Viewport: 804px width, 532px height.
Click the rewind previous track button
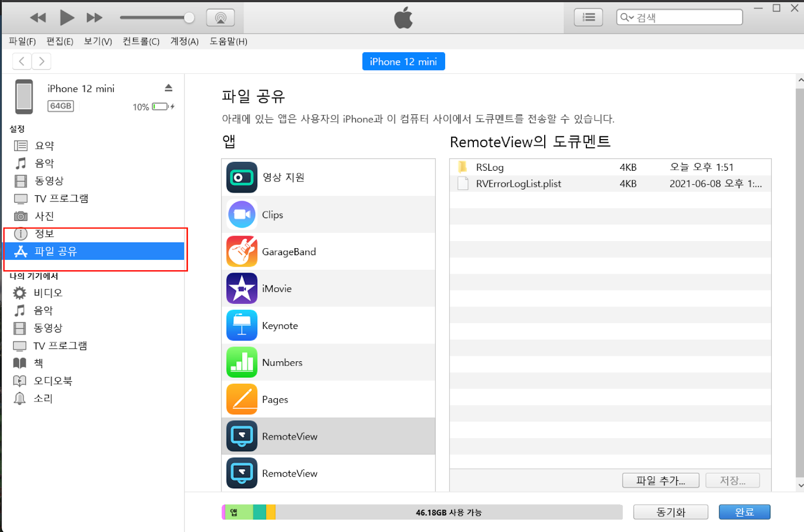click(38, 18)
